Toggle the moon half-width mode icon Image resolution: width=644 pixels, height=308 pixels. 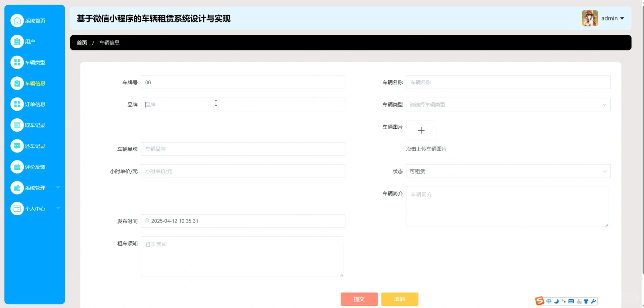click(x=556, y=301)
